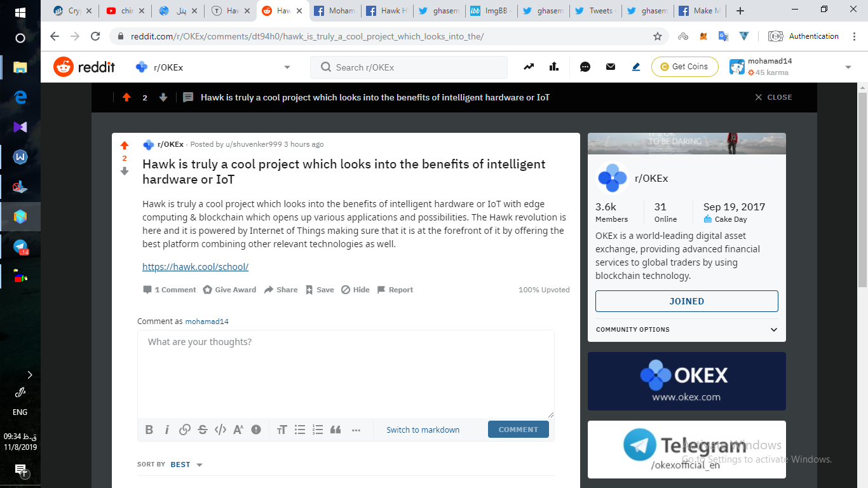Click the blue triangular extension icon in Chrome toolbar
This screenshot has width=868, height=488.
(x=743, y=36)
